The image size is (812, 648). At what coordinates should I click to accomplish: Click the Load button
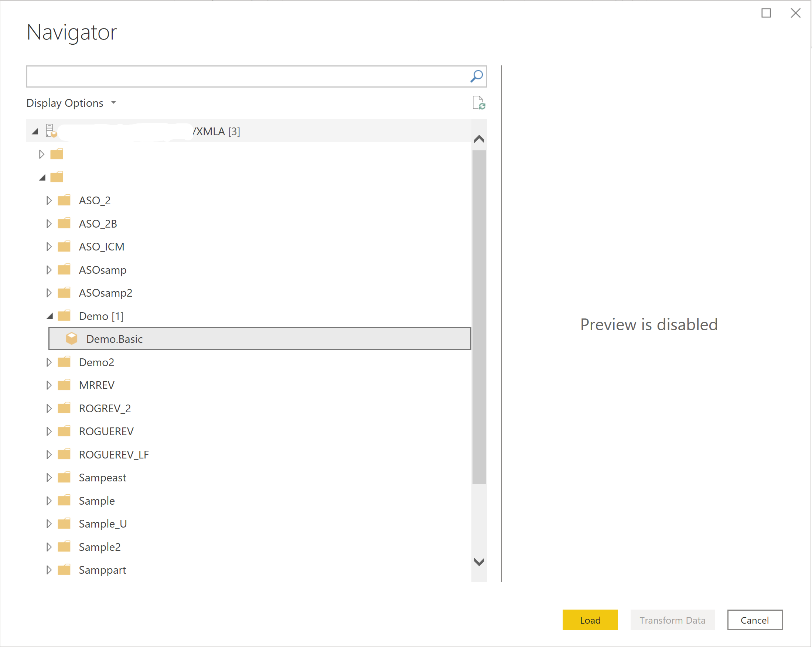(591, 620)
